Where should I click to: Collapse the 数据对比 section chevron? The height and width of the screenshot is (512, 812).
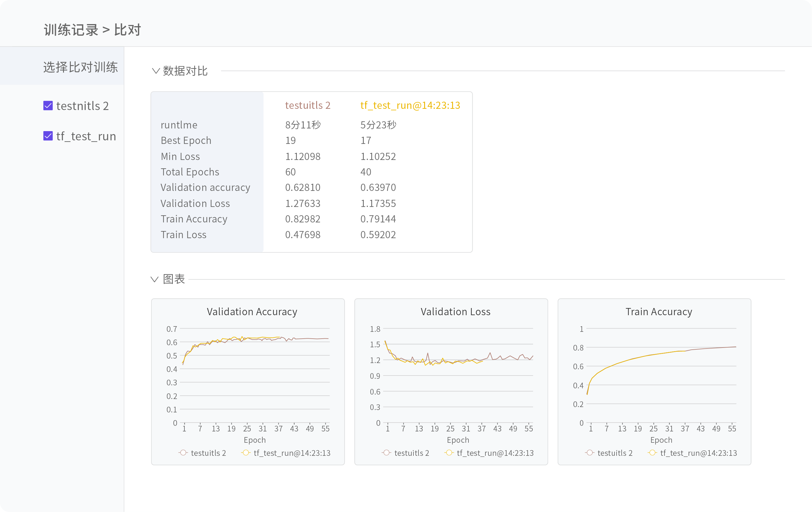156,71
